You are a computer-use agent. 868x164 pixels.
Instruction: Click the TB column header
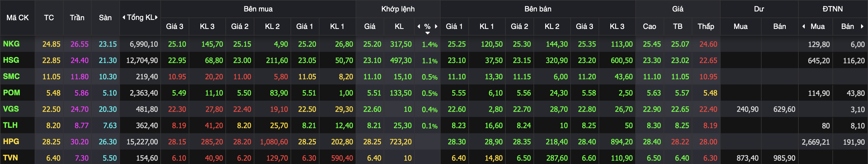[678, 26]
